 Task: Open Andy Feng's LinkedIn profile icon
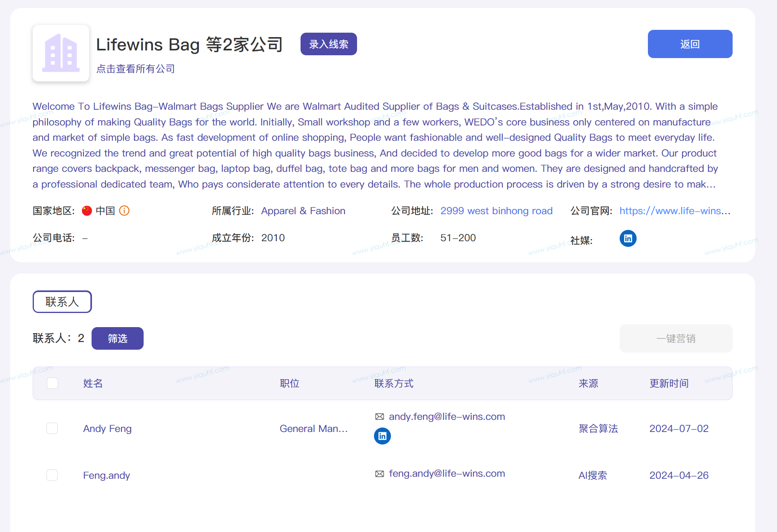click(382, 436)
